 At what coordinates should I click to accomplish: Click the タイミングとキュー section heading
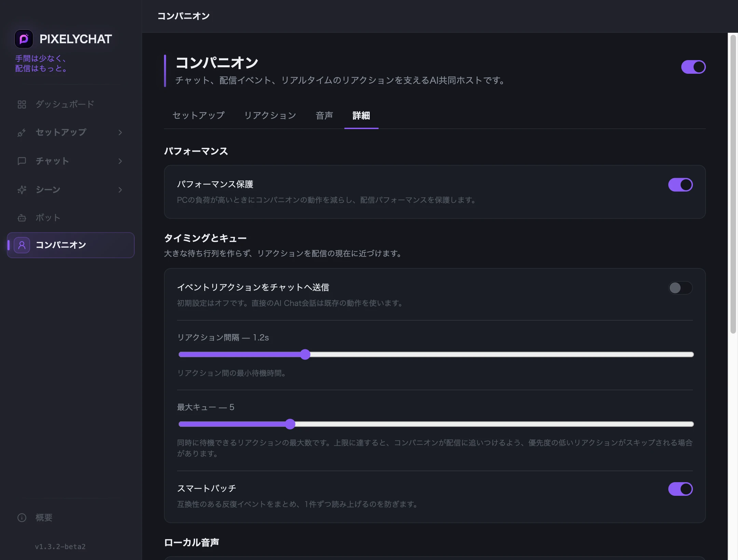[205, 238]
